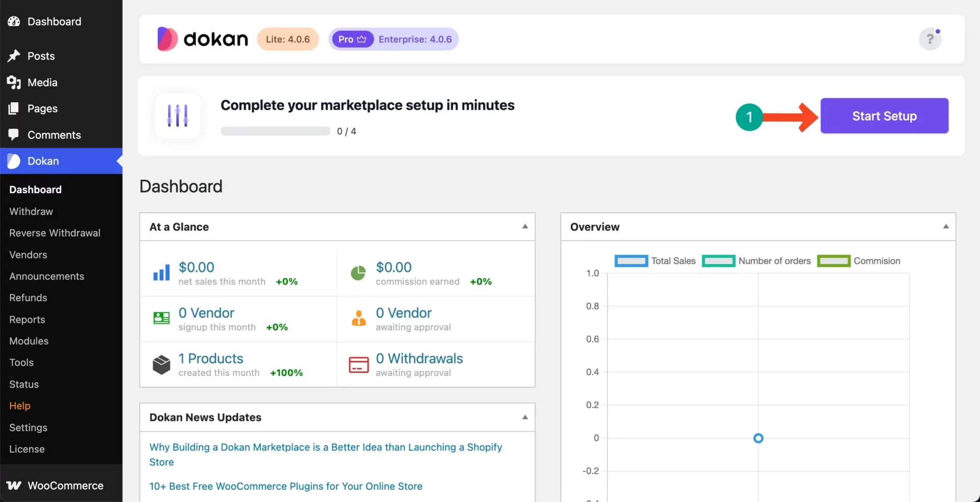Open the help question mark icon

click(930, 39)
